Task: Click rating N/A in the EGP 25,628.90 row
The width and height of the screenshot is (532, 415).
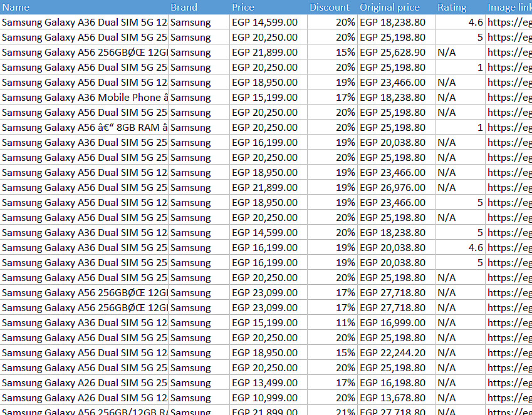Action: point(461,53)
